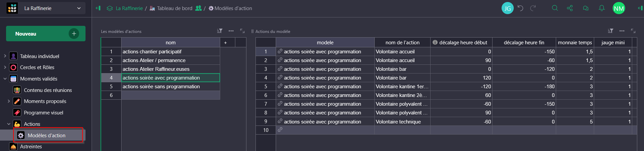Add a column with the plus button
The width and height of the screenshot is (644, 151).
coord(225,43)
